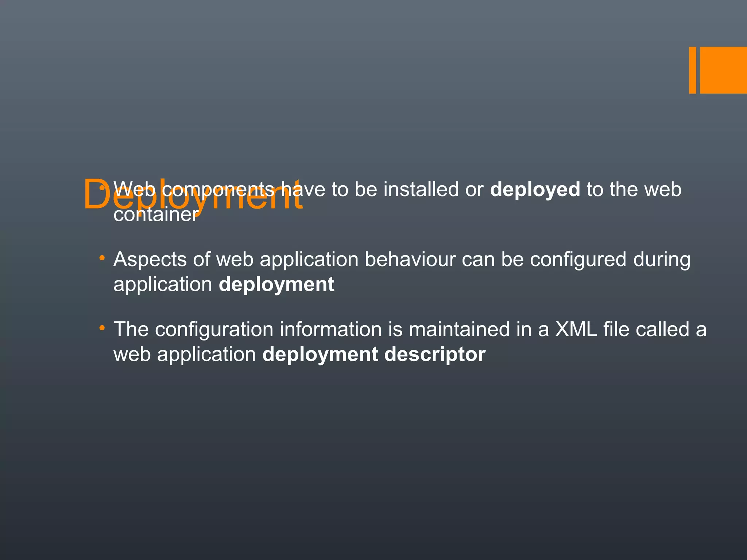Click the bold phrase 'deployment descriptor'
Screen dimensions: 747x560
pos(374,354)
